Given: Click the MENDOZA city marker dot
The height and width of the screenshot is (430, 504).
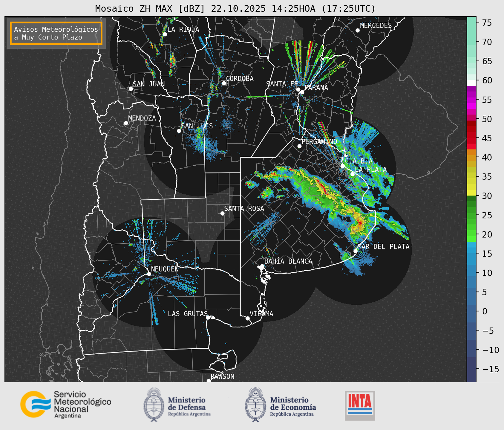Looking at the screenshot, I should click(x=126, y=123).
